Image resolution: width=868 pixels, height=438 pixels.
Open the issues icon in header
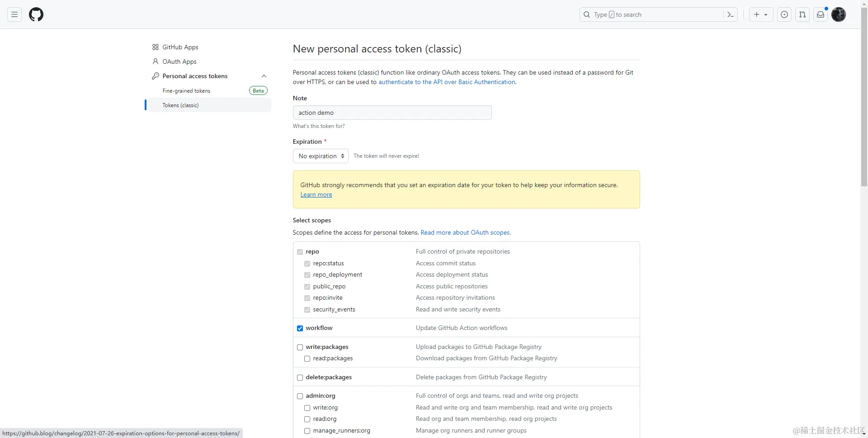point(784,14)
